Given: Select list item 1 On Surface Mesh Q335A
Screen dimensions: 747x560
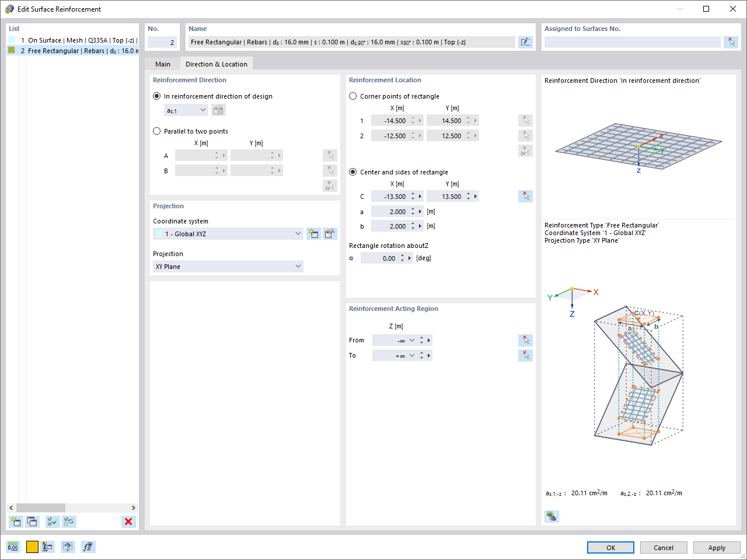Looking at the screenshot, I should tap(72, 40).
